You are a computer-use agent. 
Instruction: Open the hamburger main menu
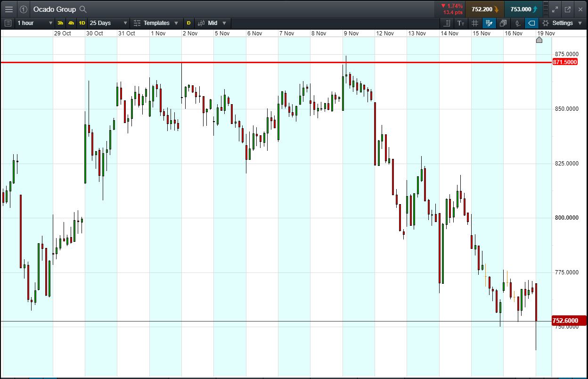click(9, 9)
